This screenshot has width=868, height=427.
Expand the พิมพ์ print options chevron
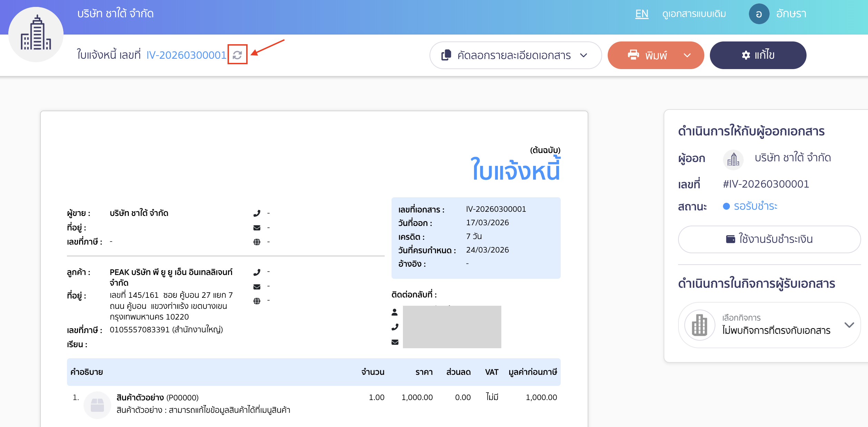[687, 55]
